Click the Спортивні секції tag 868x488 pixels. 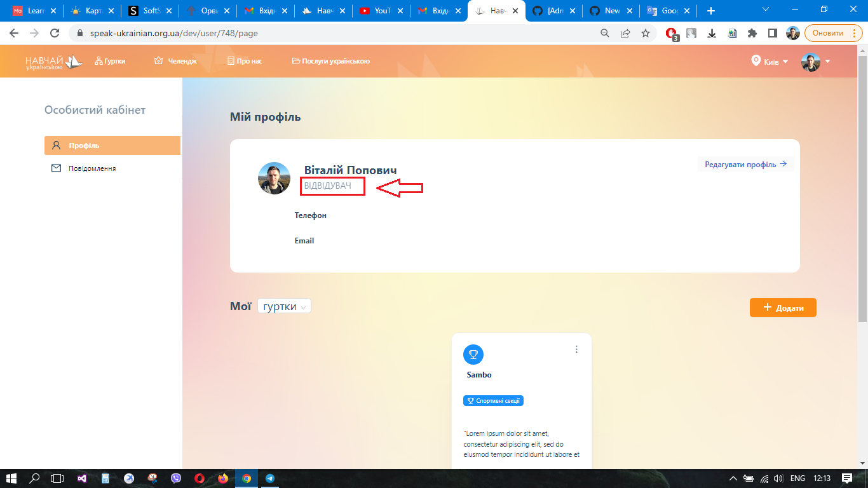[493, 401]
